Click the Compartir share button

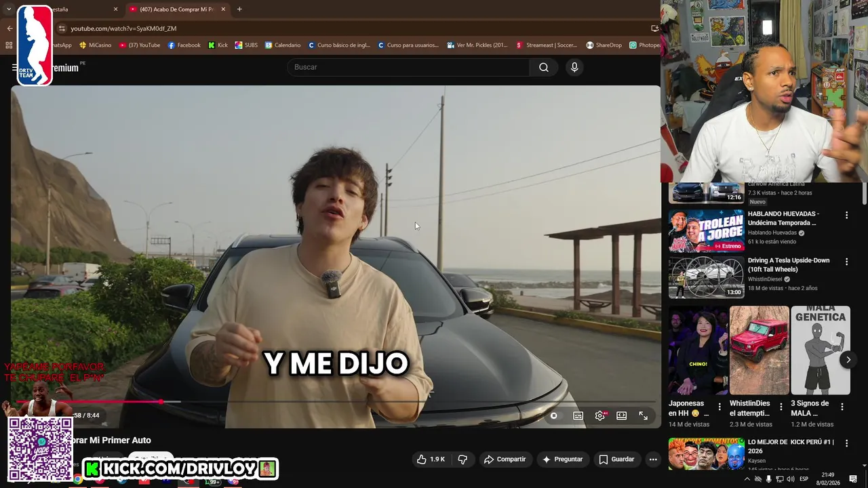pyautogui.click(x=505, y=460)
